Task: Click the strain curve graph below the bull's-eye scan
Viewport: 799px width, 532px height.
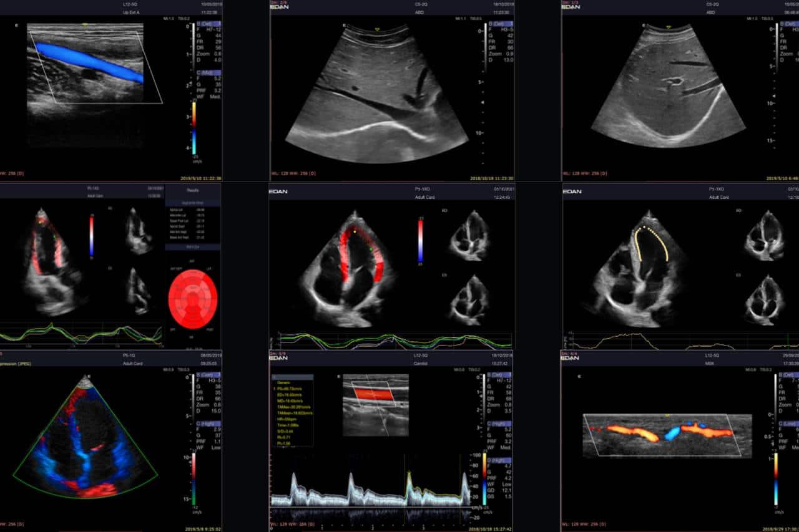Action: point(81,334)
